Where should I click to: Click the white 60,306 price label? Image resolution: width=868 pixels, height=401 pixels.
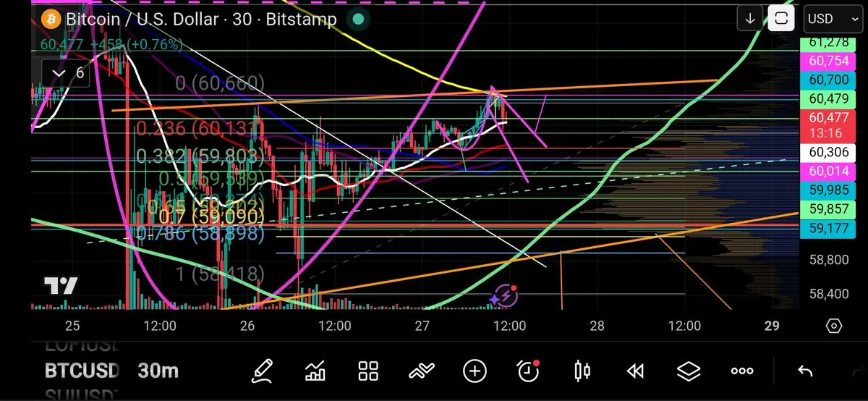tap(829, 153)
